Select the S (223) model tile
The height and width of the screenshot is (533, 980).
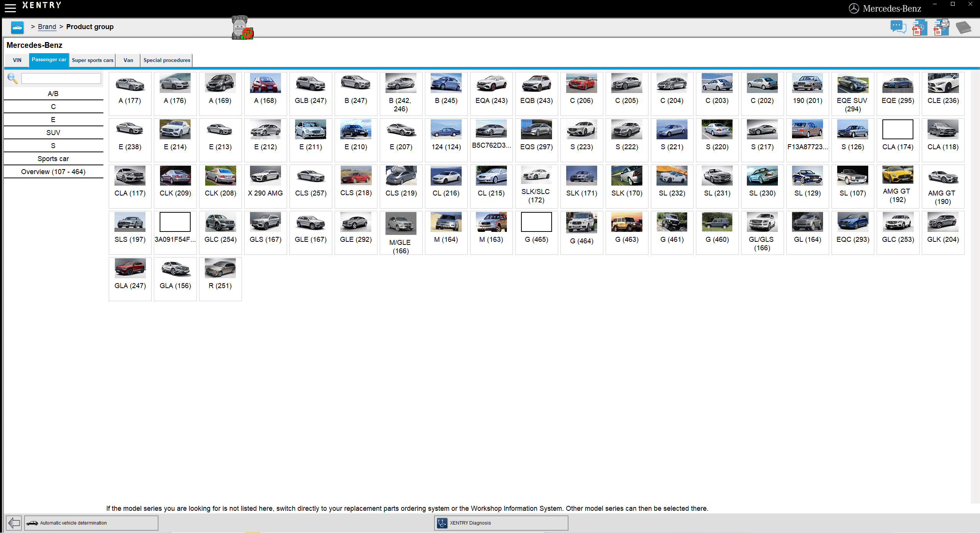pyautogui.click(x=582, y=140)
